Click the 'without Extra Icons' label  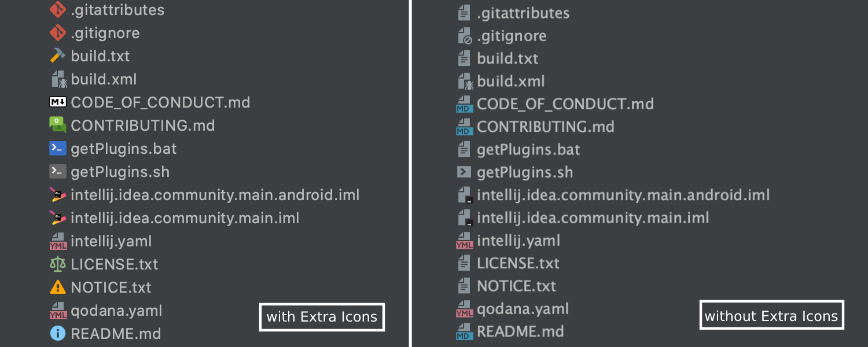pos(771,315)
